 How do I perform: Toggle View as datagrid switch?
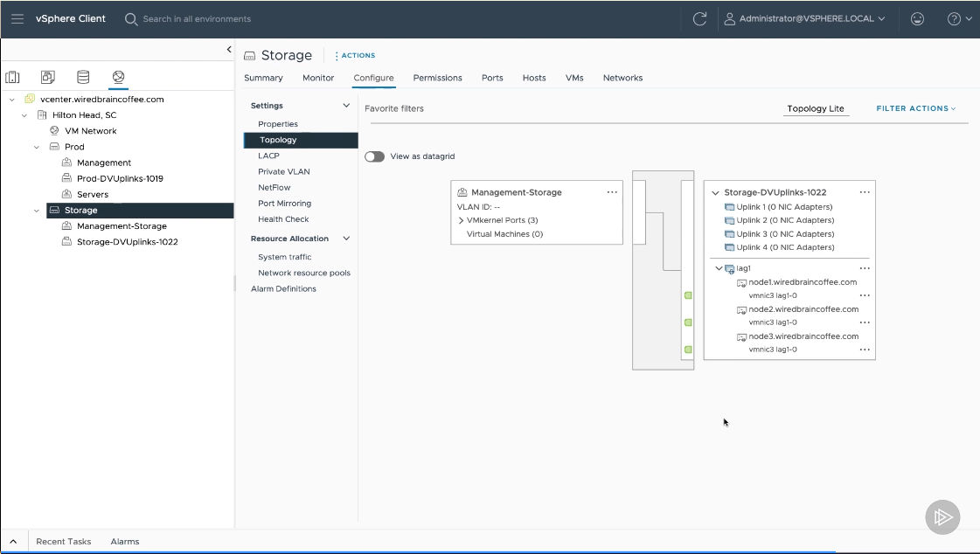click(x=374, y=156)
